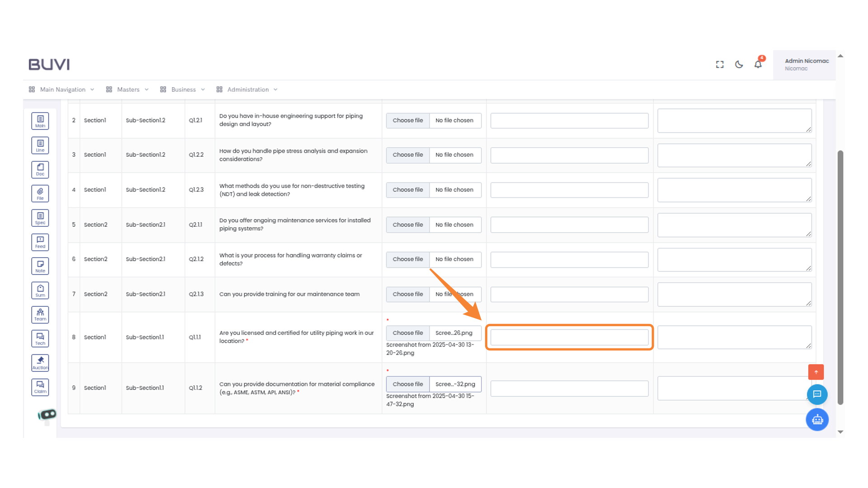Click the notification bell icon
This screenshot has height=488, width=868.
point(758,65)
